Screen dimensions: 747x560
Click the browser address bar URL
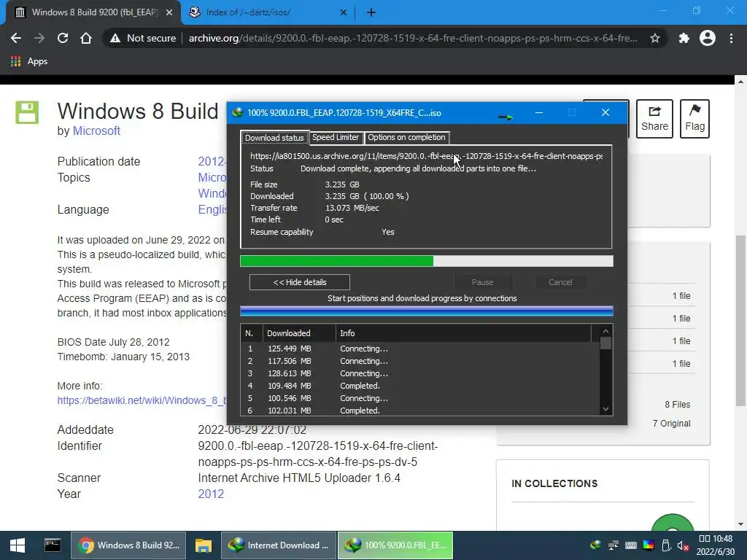[x=413, y=38]
